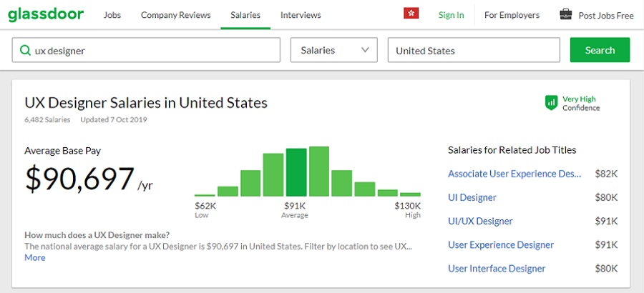644x293 pixels.
Task: Open the User Interface Designer salary link
Action: [497, 269]
